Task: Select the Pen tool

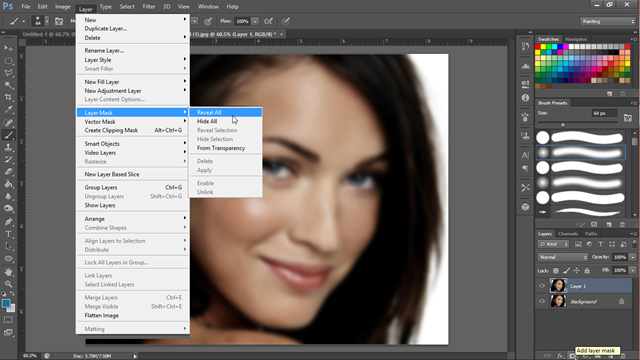Action: pos(8,222)
